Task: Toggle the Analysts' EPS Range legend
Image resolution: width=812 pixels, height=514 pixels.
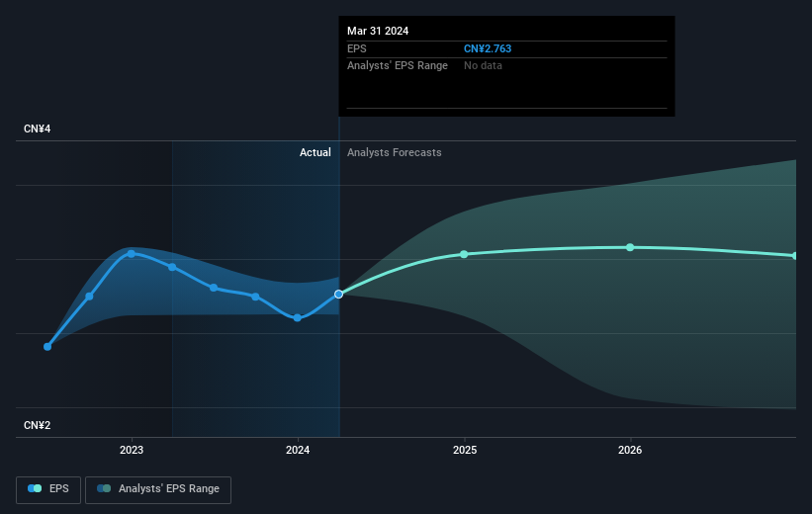Action: pyautogui.click(x=158, y=489)
